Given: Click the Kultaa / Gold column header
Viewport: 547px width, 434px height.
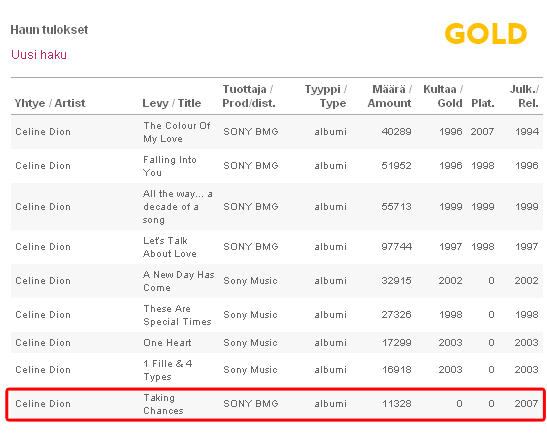Looking at the screenshot, I should click(443, 96).
